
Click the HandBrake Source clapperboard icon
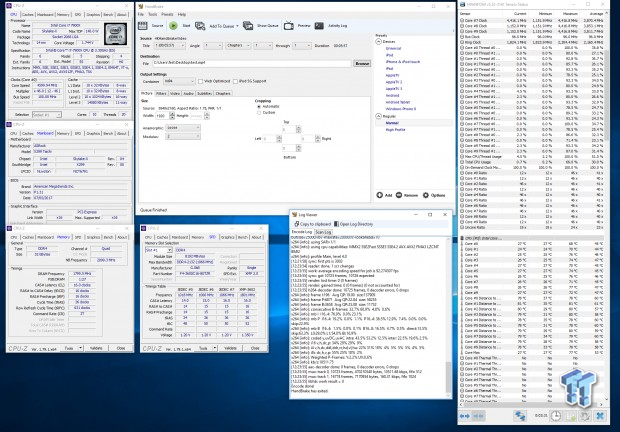coord(143,26)
